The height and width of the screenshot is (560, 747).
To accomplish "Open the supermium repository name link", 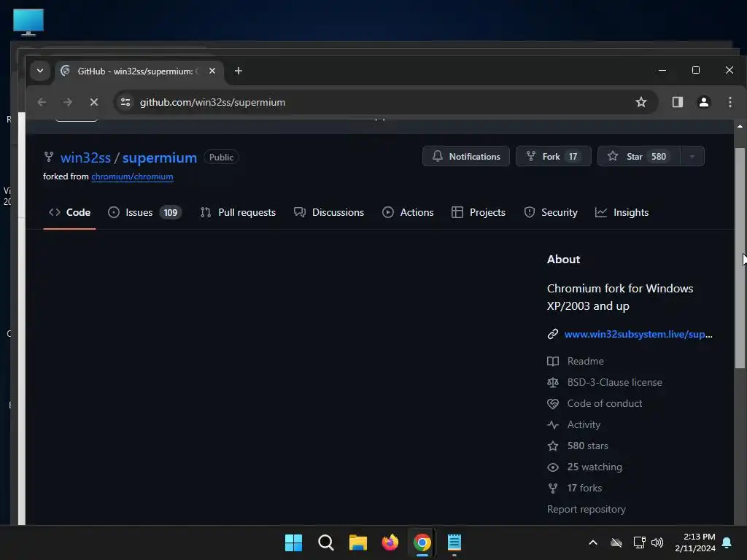I will (x=160, y=157).
